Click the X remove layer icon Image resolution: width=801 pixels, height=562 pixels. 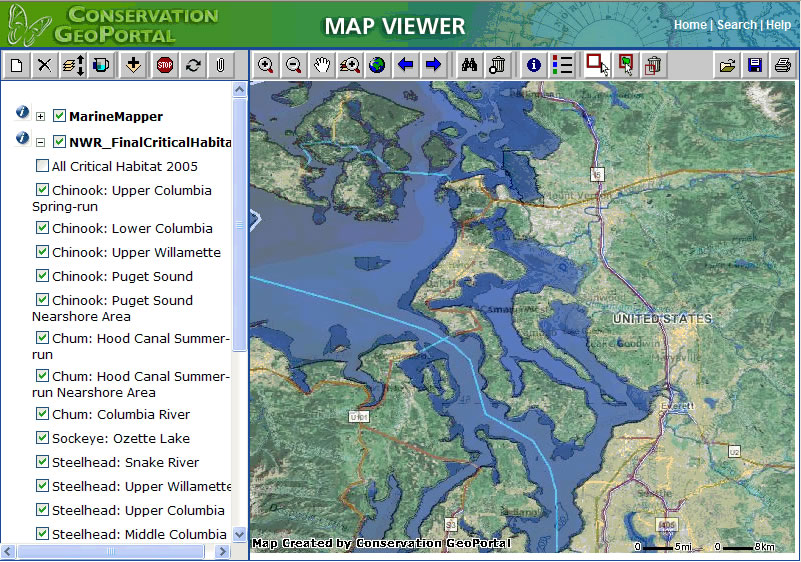(x=44, y=65)
